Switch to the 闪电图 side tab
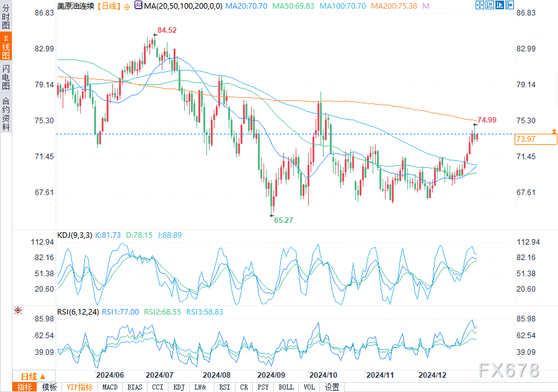 (x=6, y=76)
